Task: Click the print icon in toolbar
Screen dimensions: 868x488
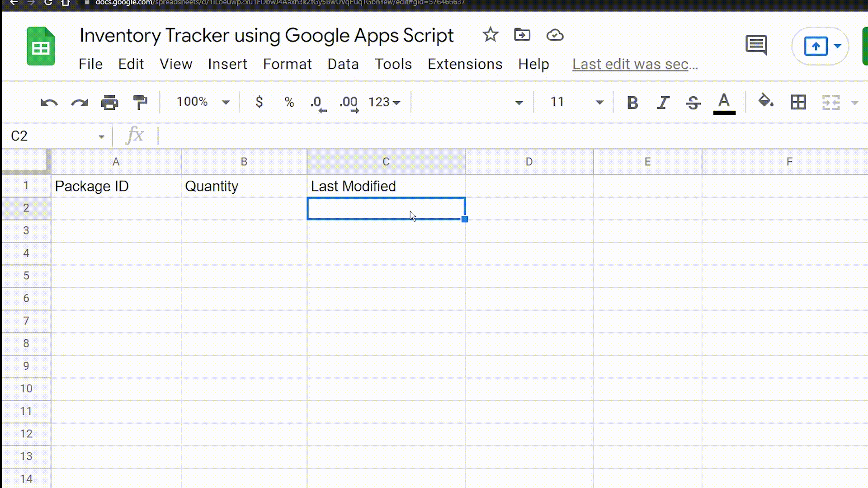Action: tap(110, 101)
